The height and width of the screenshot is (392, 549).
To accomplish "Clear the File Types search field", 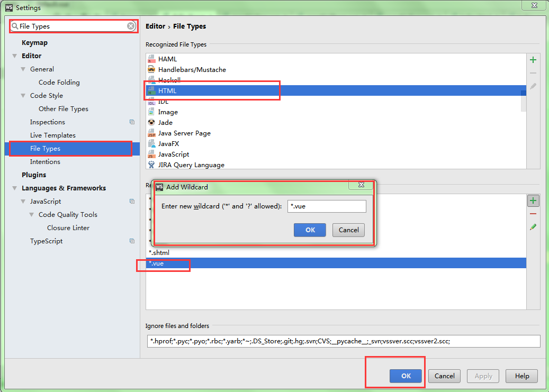I will (x=131, y=26).
